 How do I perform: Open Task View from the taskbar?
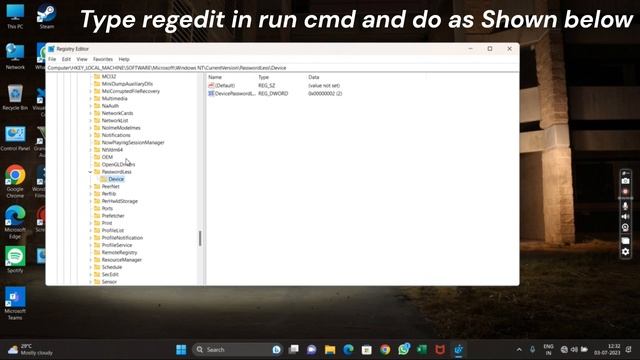[x=293, y=349]
